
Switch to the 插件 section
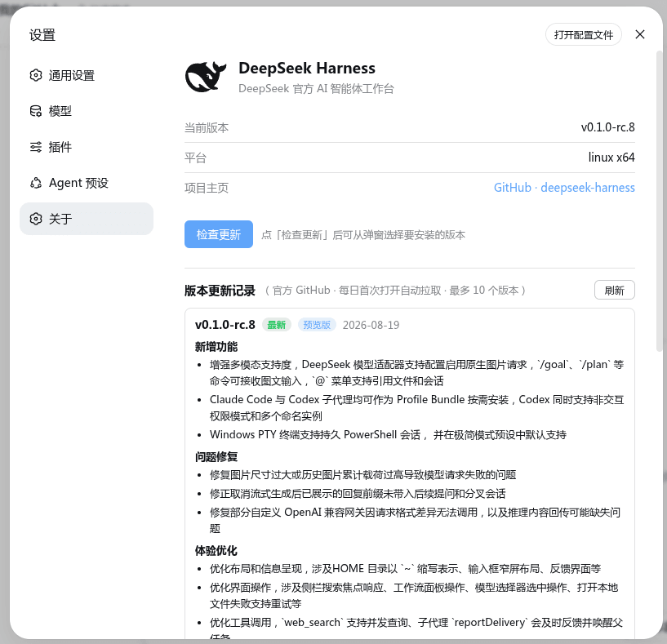tap(87, 147)
